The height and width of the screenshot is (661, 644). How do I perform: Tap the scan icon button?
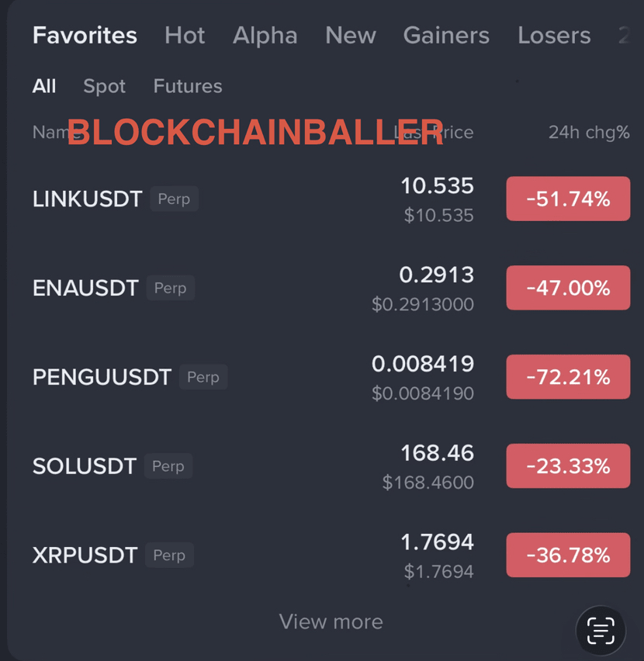(601, 631)
